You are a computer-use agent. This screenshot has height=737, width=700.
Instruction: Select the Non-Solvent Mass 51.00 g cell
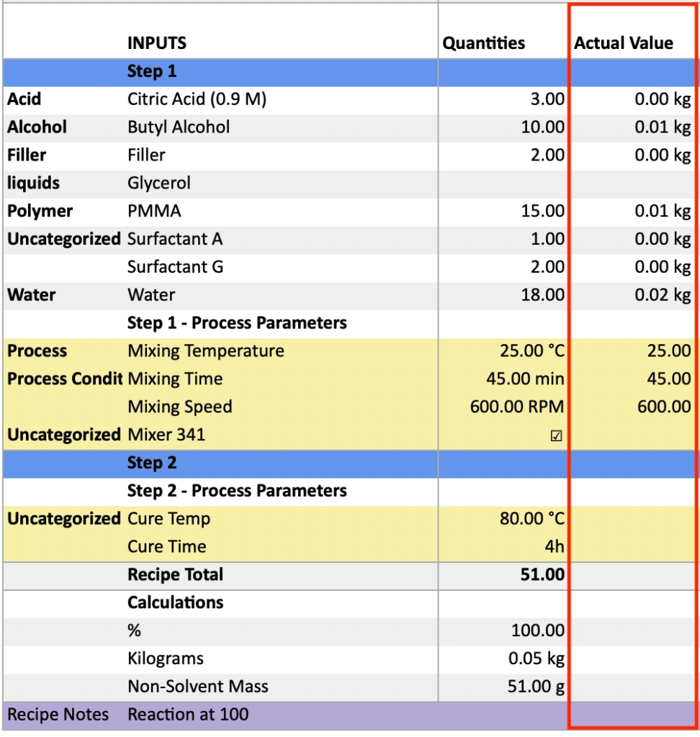click(x=536, y=687)
